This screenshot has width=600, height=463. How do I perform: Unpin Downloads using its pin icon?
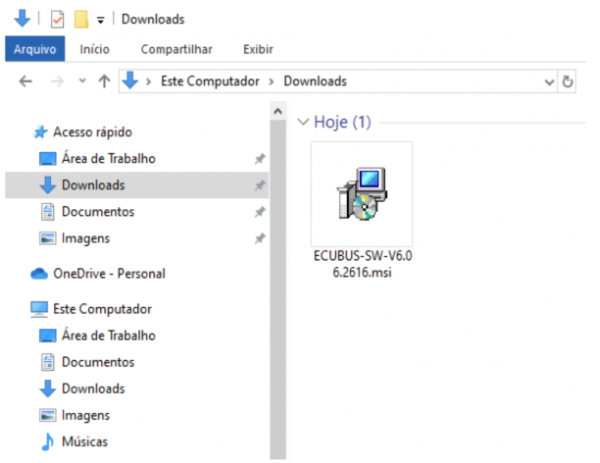pyautogui.click(x=260, y=186)
